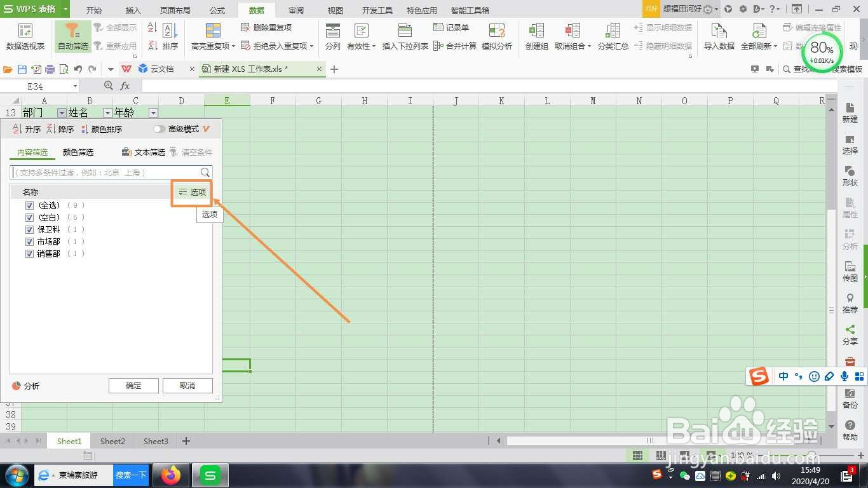Image resolution: width=868 pixels, height=488 pixels.
Task: Switch to the 审阅 ribbon tab
Action: click(x=296, y=10)
